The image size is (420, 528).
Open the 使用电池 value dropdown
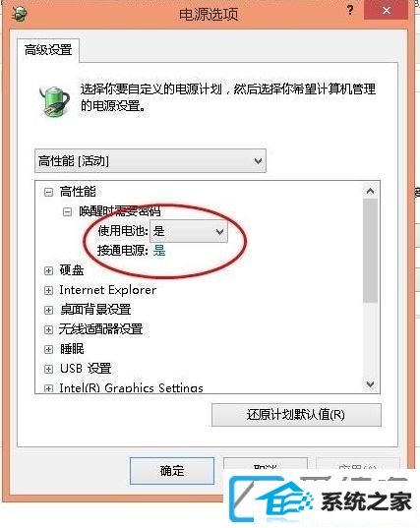(189, 231)
